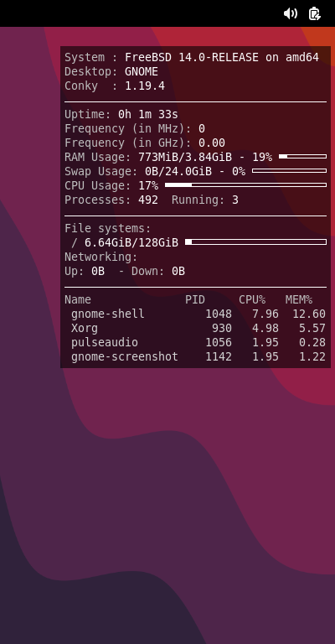Viewport: 335px width, 644px height.
Task: Click the CPU% column header
Action: coord(252,300)
